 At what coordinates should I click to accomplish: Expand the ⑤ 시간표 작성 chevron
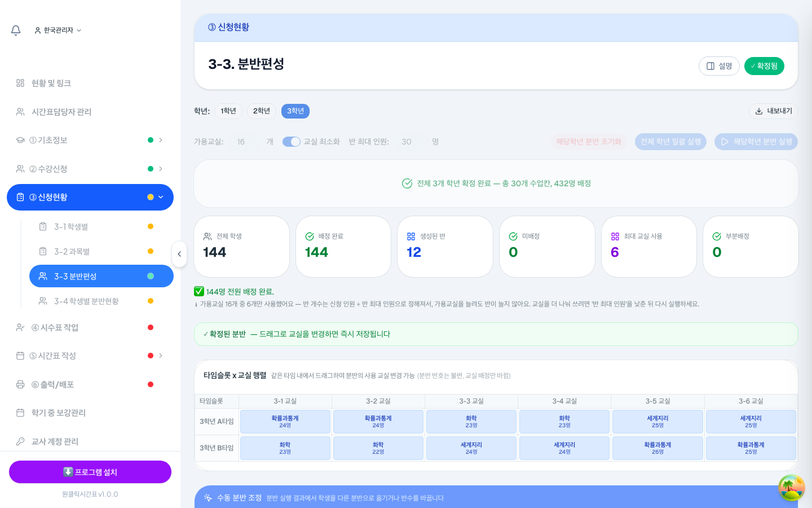(x=161, y=356)
